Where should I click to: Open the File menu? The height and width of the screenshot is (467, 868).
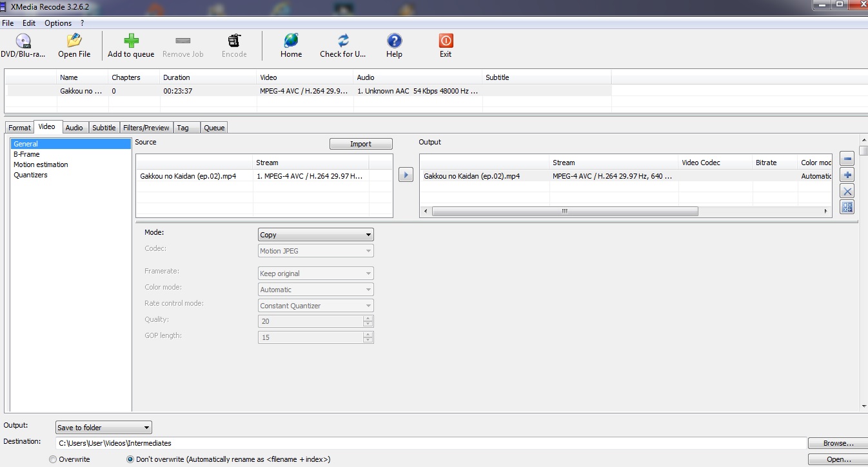pos(8,23)
